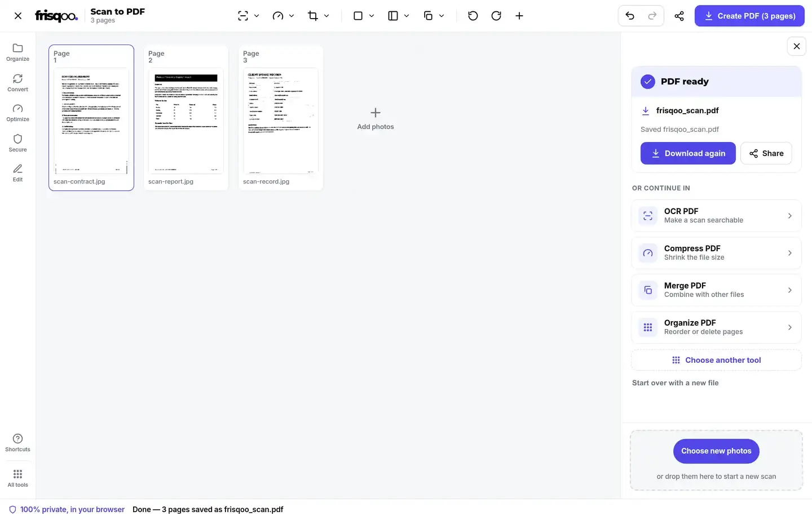Click the 'Saved frisqoo_scan.pdf' text

[679, 130]
